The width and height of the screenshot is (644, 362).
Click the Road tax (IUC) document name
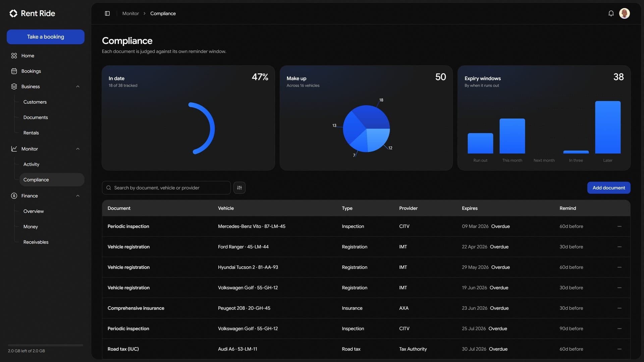[x=123, y=349]
